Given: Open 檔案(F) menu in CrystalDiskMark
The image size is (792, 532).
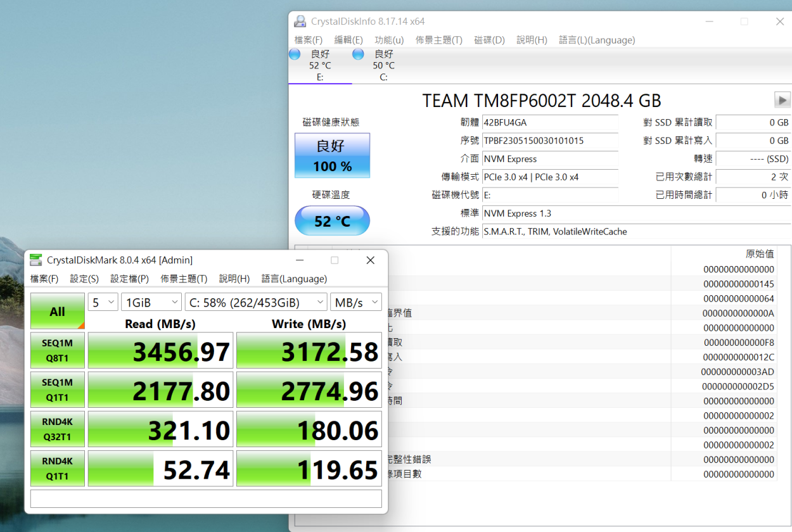Looking at the screenshot, I should point(44,279).
